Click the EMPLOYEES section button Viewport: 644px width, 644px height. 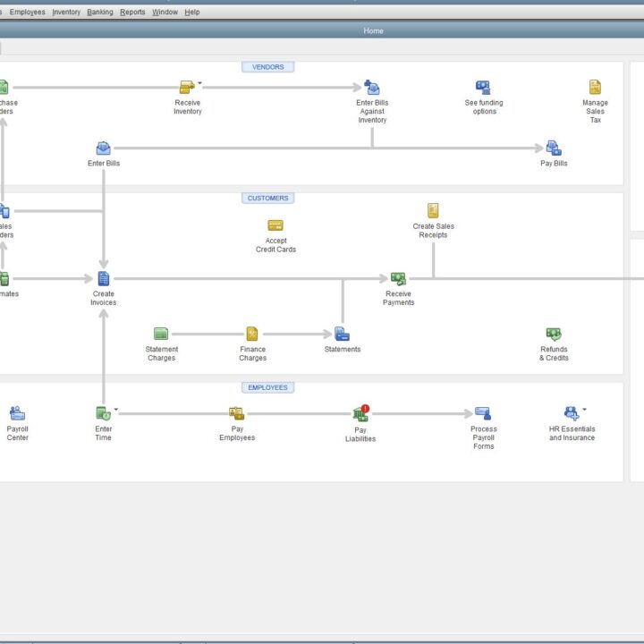point(267,387)
